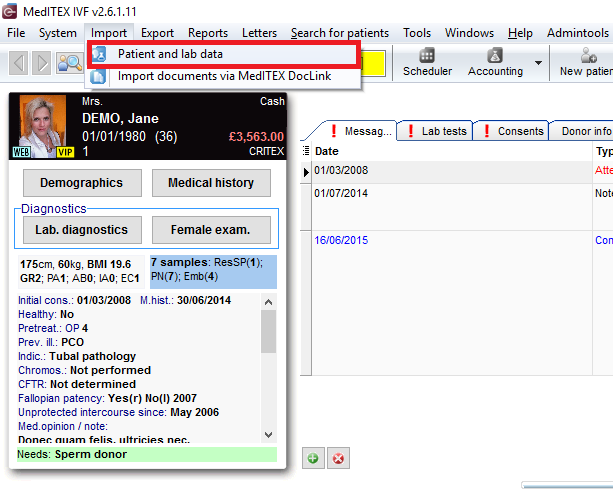Click the MedITEX IVF application logo icon
The height and width of the screenshot is (489, 613).
coord(9,11)
